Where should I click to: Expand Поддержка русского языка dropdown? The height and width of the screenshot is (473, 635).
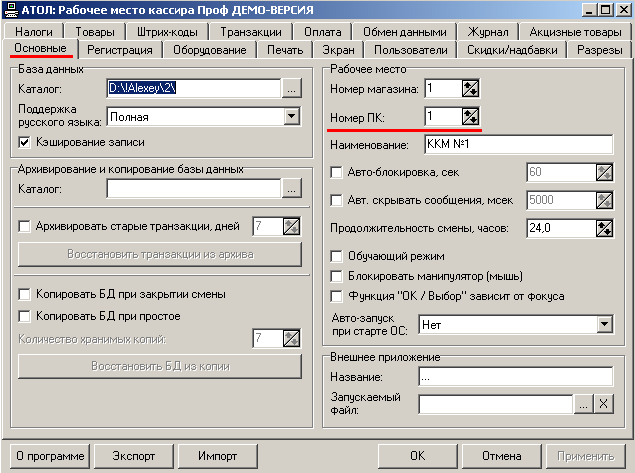pos(292,117)
